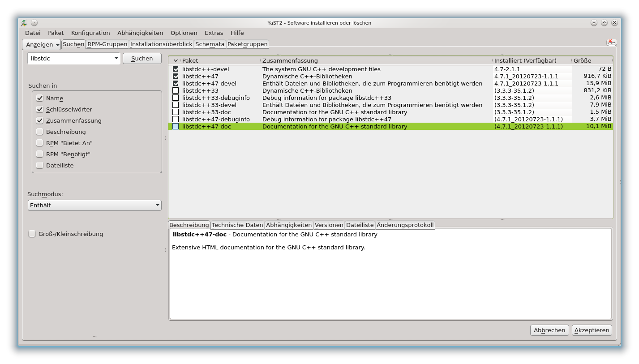Screen dimensions: 639x364
Task: Open the Datei menu
Action: pyautogui.click(x=33, y=33)
